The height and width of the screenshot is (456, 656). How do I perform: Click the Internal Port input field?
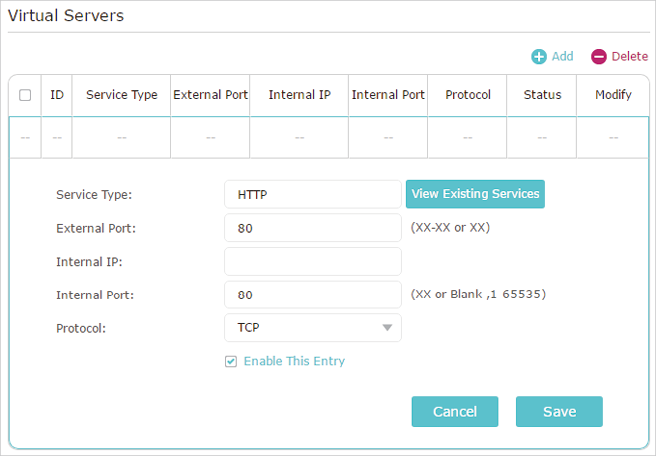(x=313, y=295)
